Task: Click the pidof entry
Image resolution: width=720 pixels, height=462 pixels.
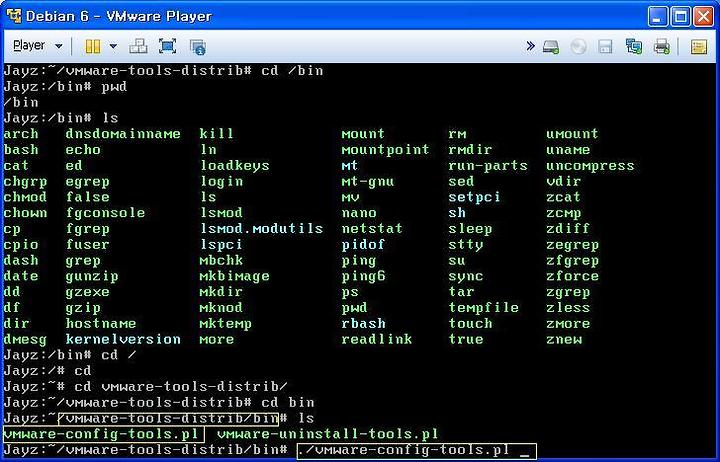Action: pyautogui.click(x=363, y=245)
